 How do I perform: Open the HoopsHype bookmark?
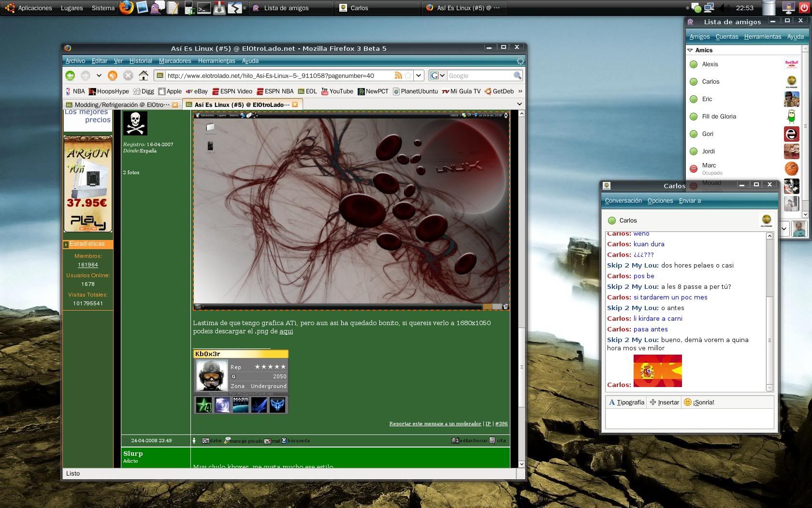tap(109, 91)
